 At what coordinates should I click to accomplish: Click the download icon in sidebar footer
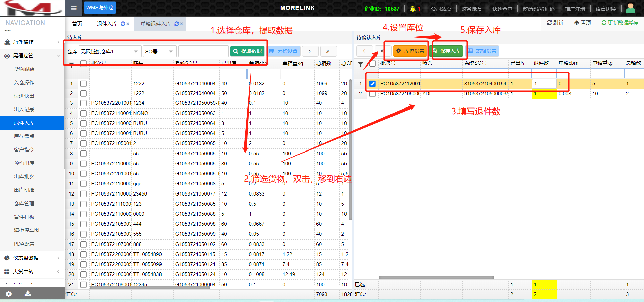pos(28,294)
